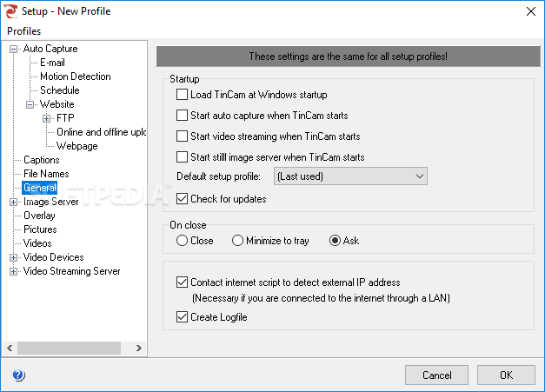Select Video Streaming Server tree label

pyautogui.click(x=71, y=271)
